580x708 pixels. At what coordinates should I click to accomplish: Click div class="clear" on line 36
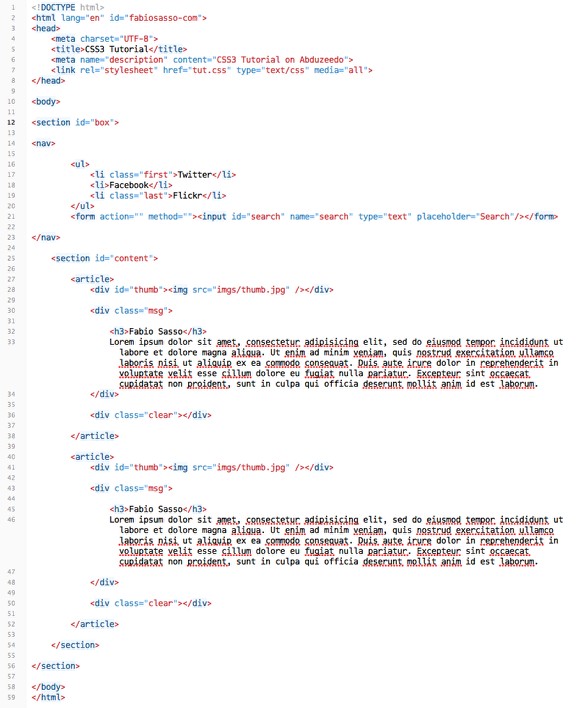[x=151, y=415]
